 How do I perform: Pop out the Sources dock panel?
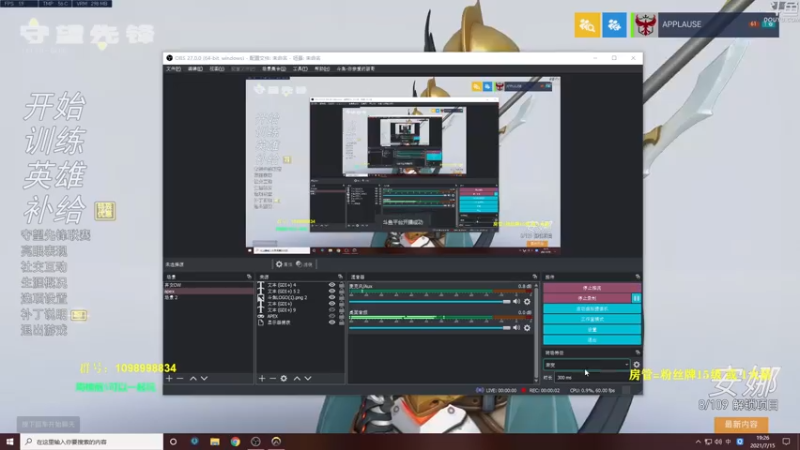[x=340, y=277]
